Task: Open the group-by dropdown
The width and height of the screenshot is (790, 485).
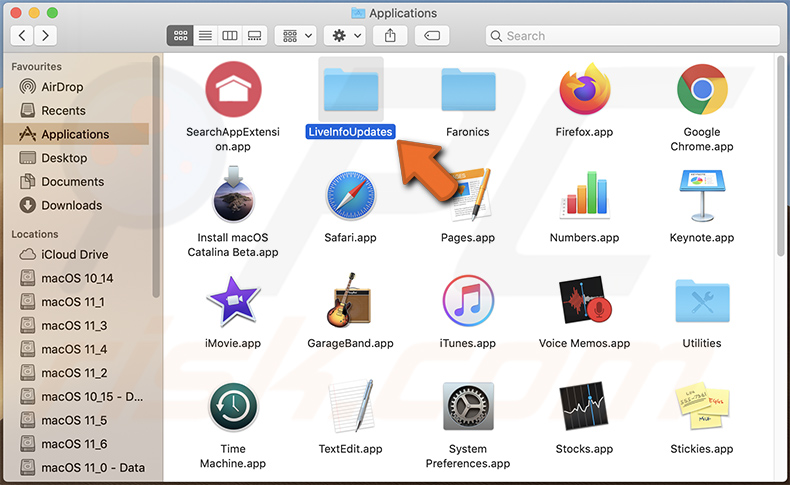Action: (x=296, y=36)
